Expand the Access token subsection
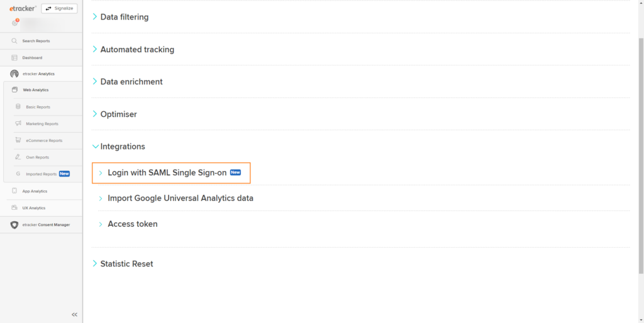The image size is (644, 323). point(128,224)
